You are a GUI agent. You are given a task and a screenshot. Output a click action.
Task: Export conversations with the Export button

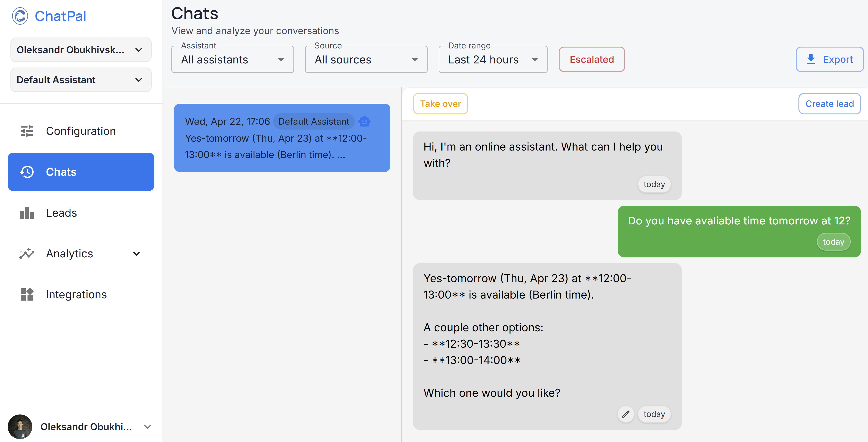tap(829, 59)
